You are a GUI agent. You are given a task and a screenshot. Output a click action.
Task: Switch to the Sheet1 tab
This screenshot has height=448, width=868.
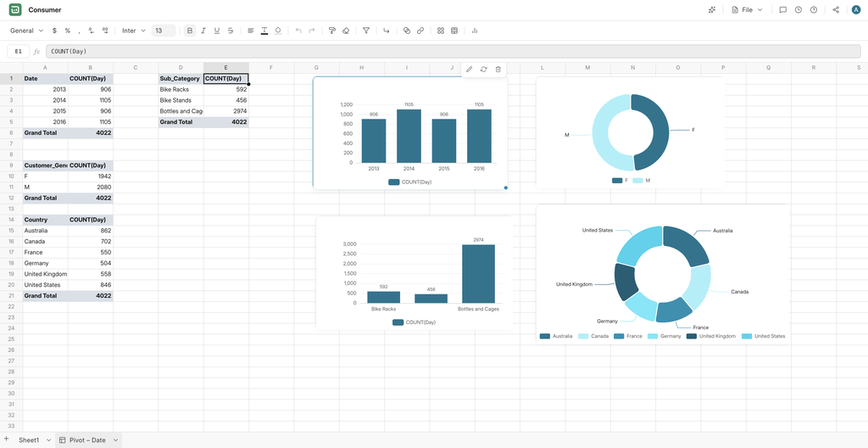pos(29,440)
